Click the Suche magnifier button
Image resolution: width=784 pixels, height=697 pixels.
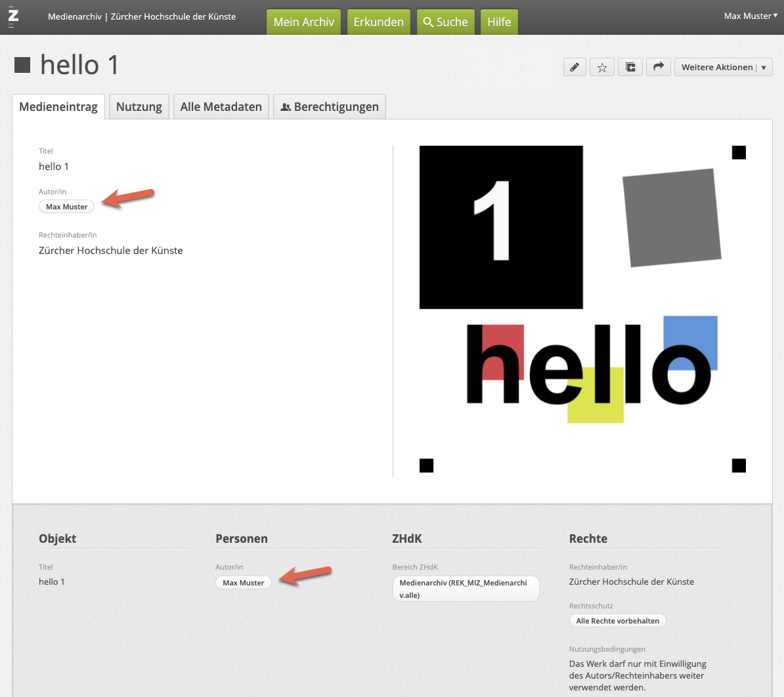[x=445, y=22]
